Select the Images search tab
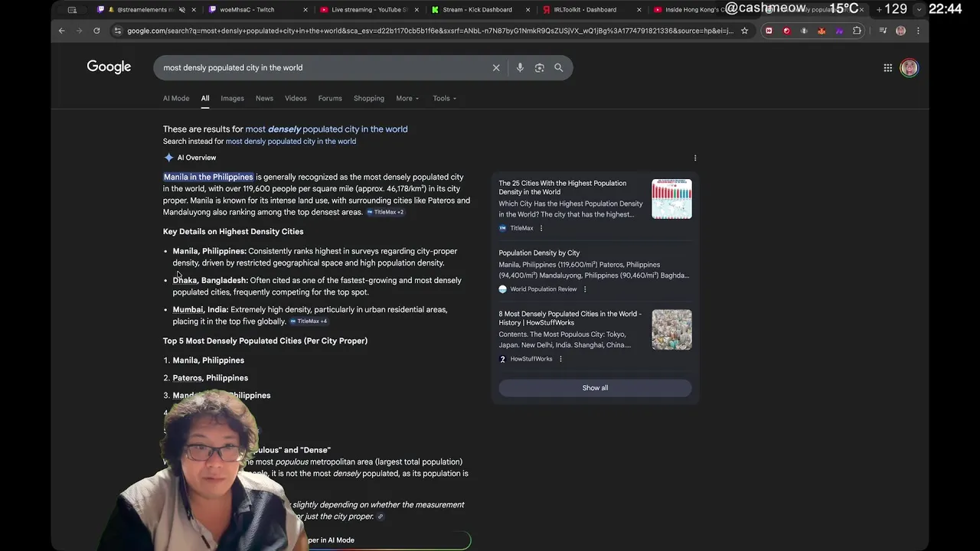The image size is (980, 551). click(232, 98)
